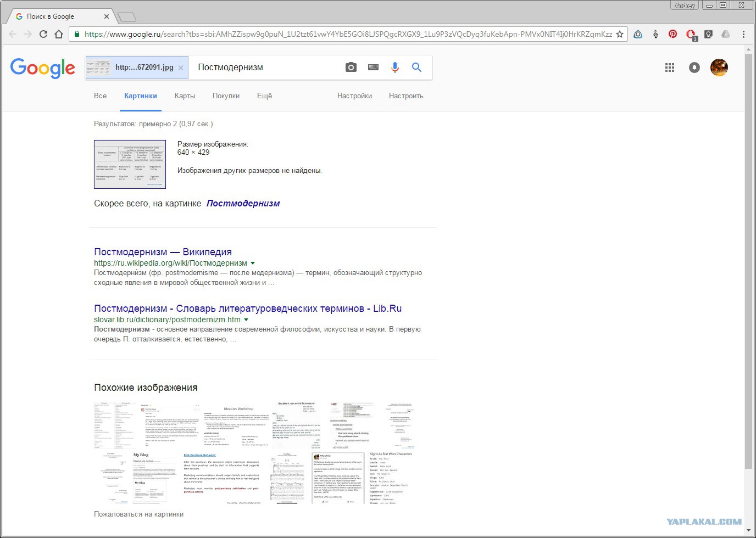
Task: Bookmark this page with the star icon
Action: point(620,34)
